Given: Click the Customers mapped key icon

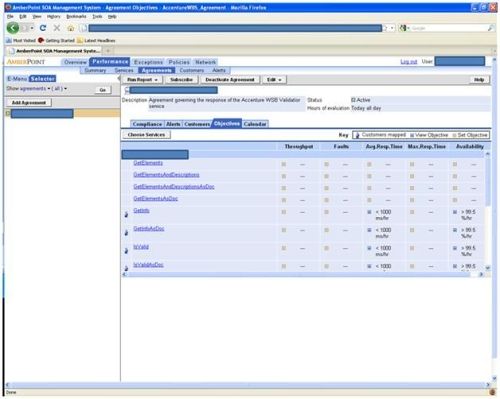Looking at the screenshot, I should point(357,135).
